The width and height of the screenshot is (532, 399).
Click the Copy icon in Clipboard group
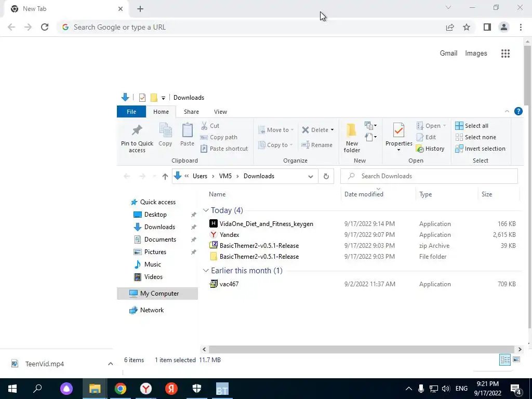(165, 130)
